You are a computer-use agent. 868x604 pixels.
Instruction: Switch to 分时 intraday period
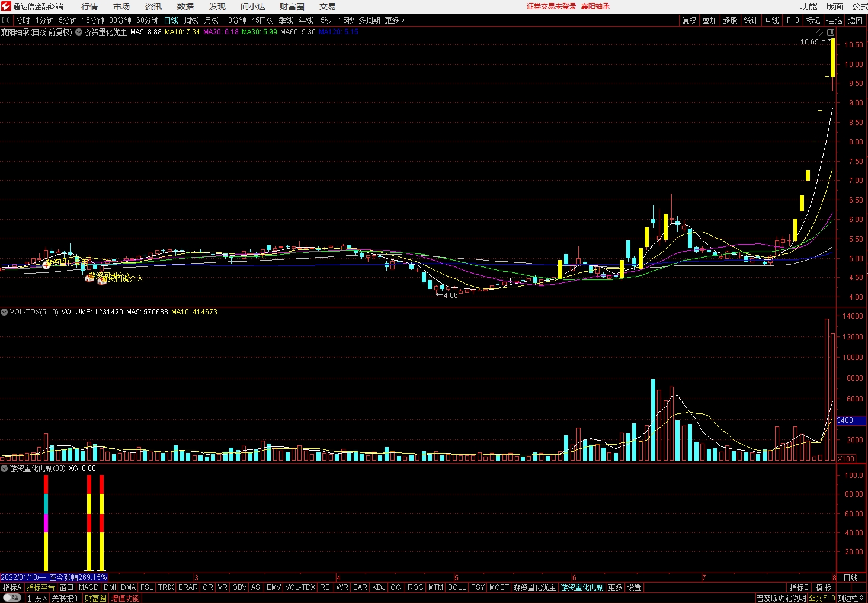[x=23, y=20]
